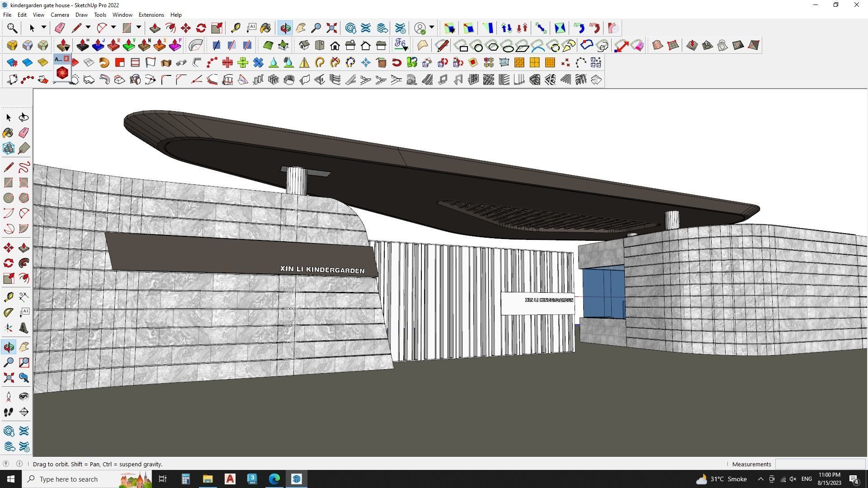Toggle the Section Plane tool in left toolbar

tap(24, 412)
